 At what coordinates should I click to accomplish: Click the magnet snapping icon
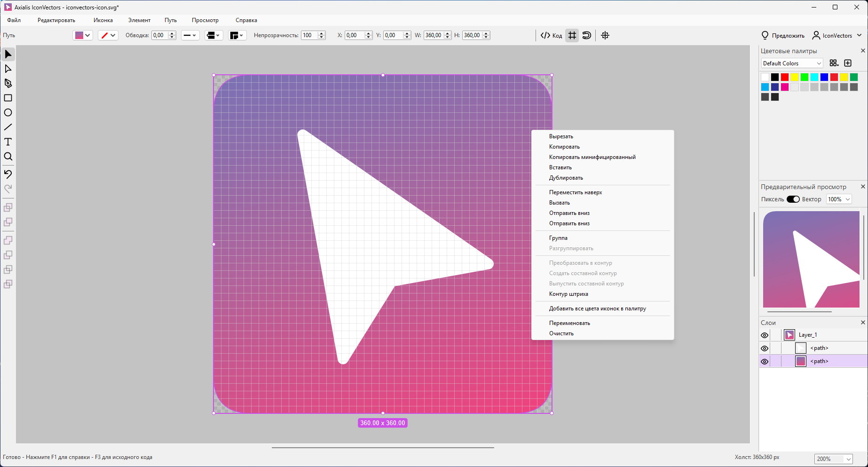(x=587, y=35)
